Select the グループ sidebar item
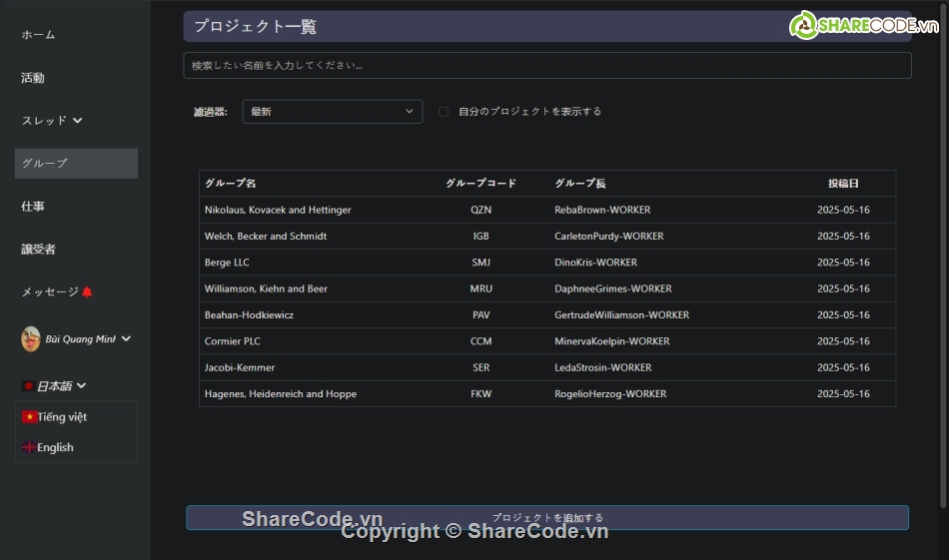The height and width of the screenshot is (560, 949). click(x=76, y=164)
